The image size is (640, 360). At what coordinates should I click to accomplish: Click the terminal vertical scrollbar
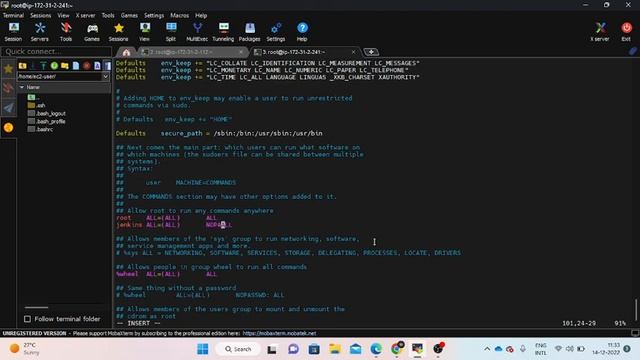click(x=636, y=310)
